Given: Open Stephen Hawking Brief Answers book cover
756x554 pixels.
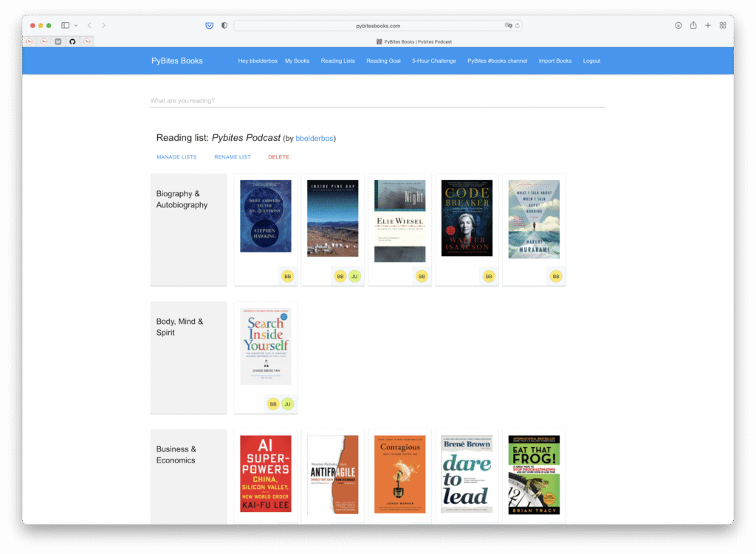Looking at the screenshot, I should [x=266, y=216].
